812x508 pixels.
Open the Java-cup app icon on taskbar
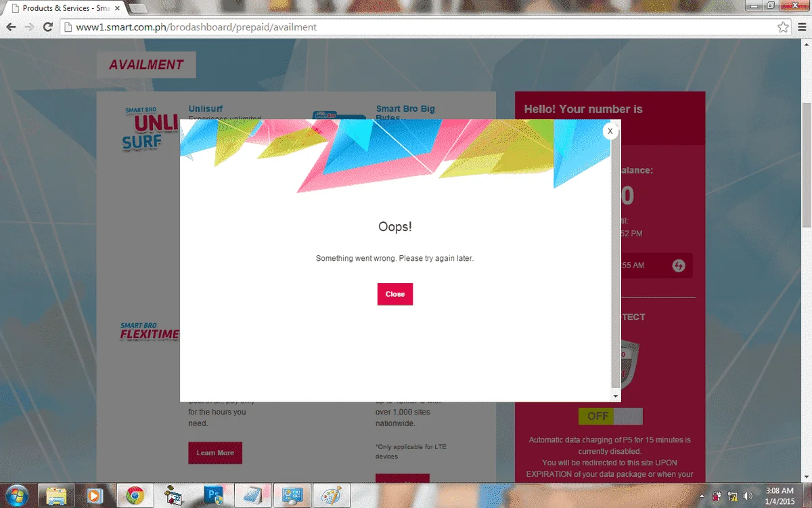[173, 495]
